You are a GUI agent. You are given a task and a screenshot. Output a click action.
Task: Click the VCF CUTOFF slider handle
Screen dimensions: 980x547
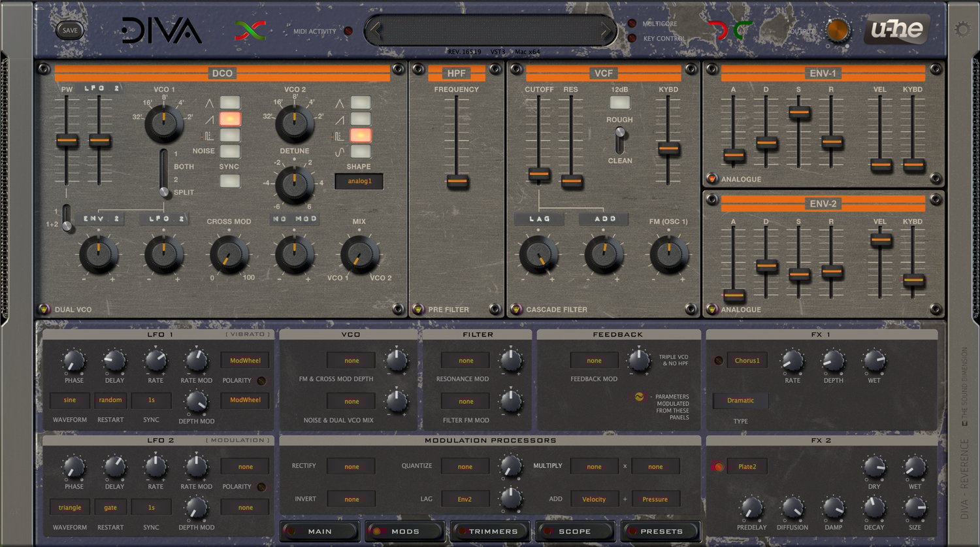pos(539,174)
